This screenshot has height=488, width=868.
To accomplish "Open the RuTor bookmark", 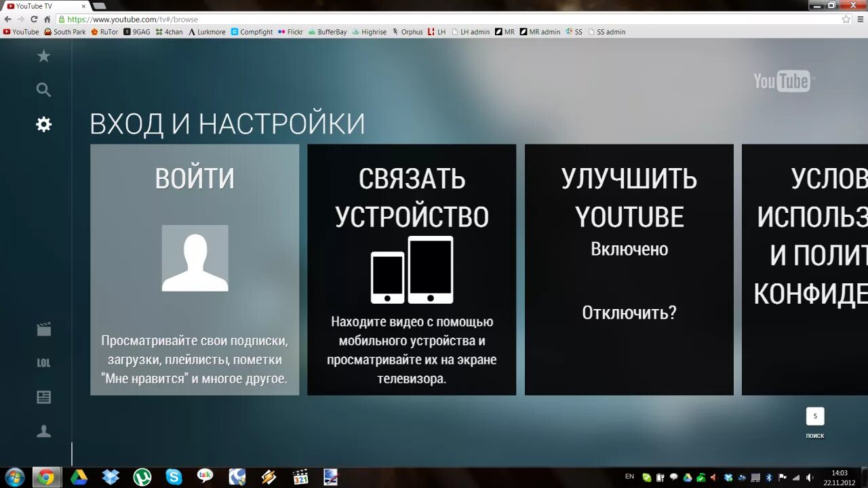I will (104, 32).
